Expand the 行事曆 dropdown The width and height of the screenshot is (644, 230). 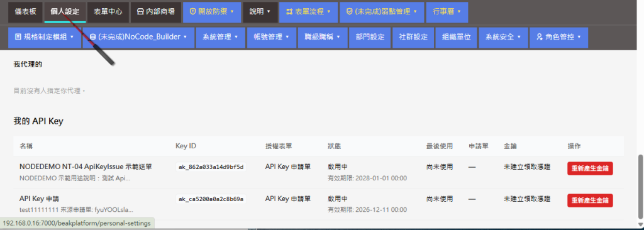pyautogui.click(x=447, y=12)
